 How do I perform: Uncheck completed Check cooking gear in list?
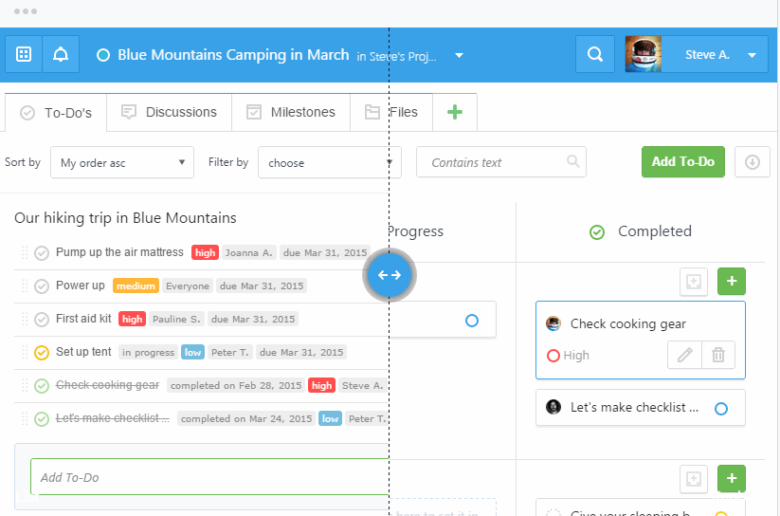click(x=42, y=386)
